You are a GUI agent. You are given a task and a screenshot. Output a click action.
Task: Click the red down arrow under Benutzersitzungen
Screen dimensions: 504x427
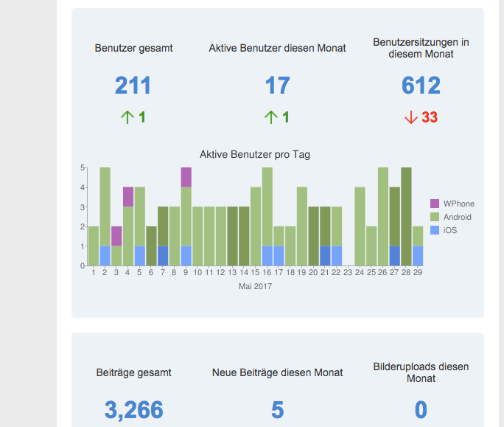pyautogui.click(x=411, y=117)
